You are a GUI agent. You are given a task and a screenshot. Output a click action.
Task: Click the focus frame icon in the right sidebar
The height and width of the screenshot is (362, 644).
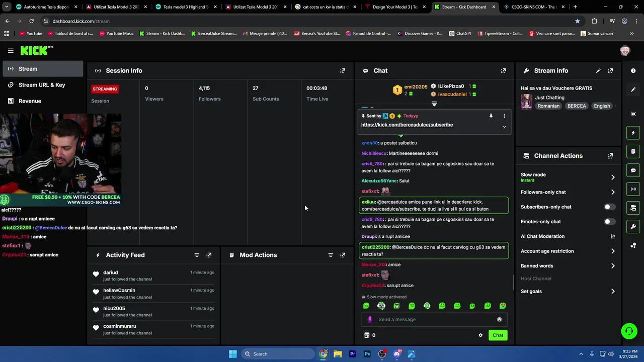point(633,114)
